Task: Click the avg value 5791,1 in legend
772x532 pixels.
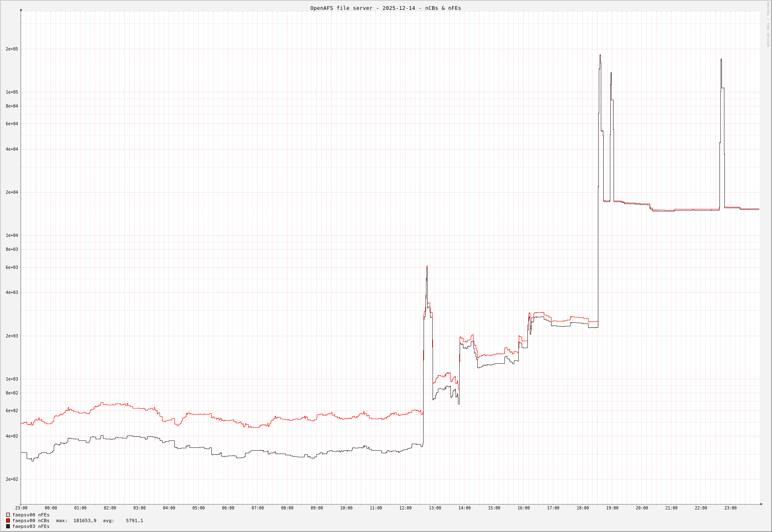Action: pos(134,521)
